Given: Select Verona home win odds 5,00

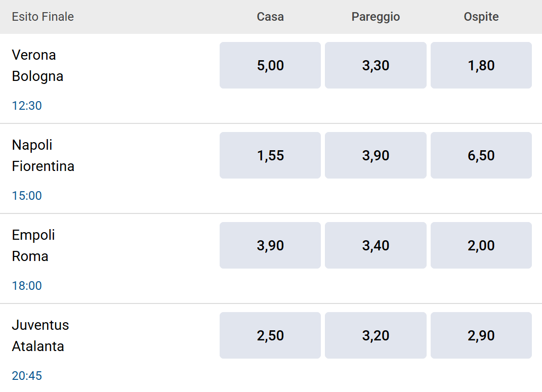Looking at the screenshot, I should pos(270,65).
